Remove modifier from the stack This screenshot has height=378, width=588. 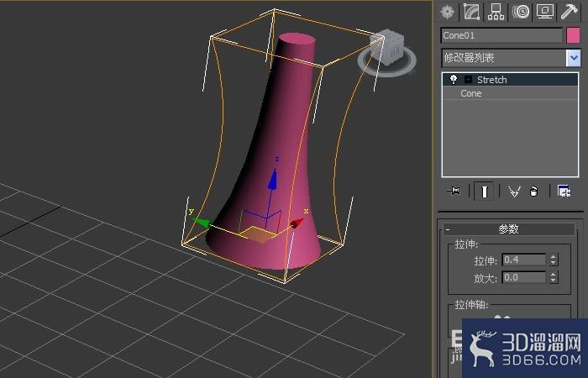534,192
